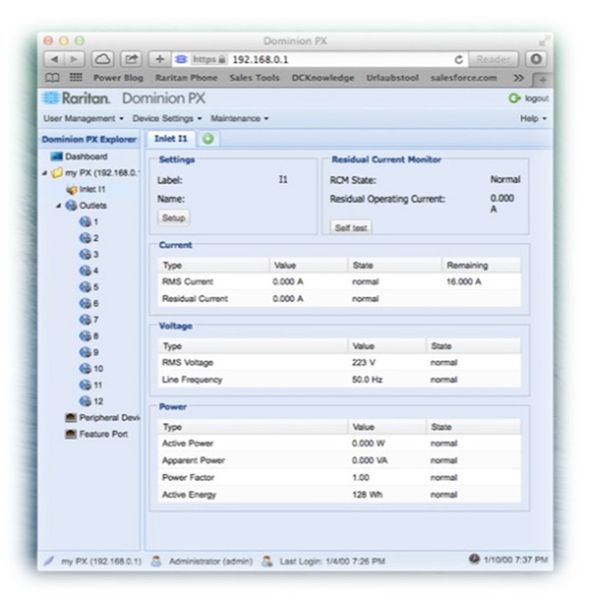Select outlet 3 icon in tree
The height and width of the screenshot is (600, 608).
click(85, 254)
